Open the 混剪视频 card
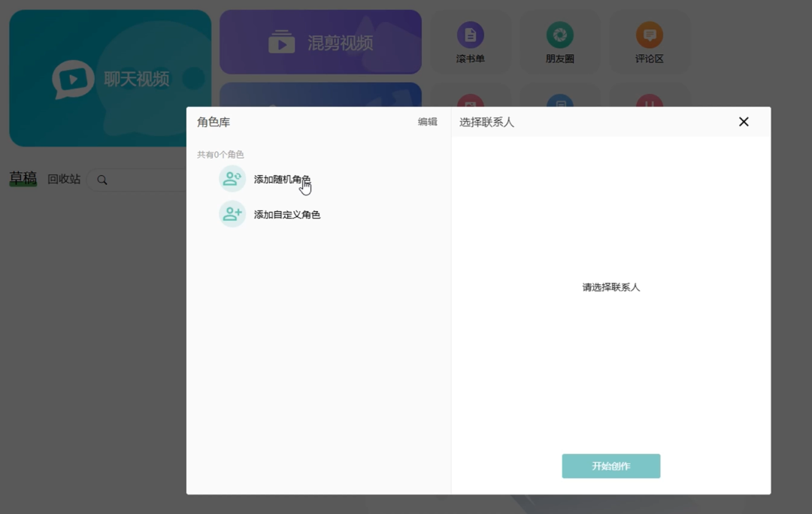The width and height of the screenshot is (812, 514). pos(320,42)
